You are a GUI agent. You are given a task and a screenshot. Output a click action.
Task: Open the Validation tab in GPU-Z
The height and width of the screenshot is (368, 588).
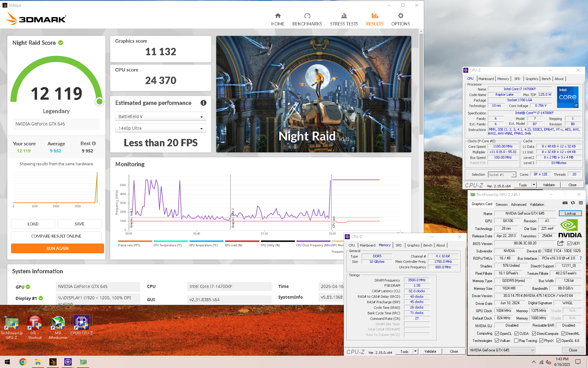(537, 205)
